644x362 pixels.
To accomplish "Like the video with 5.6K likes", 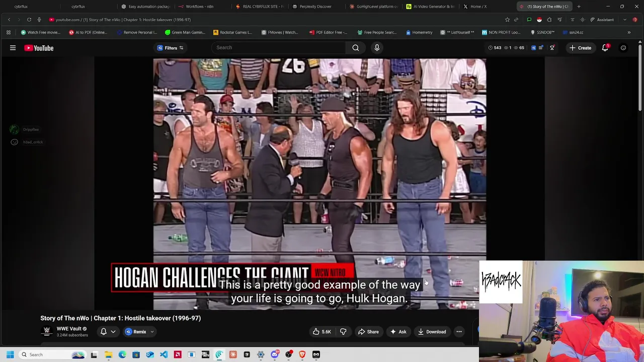I will click(321, 332).
